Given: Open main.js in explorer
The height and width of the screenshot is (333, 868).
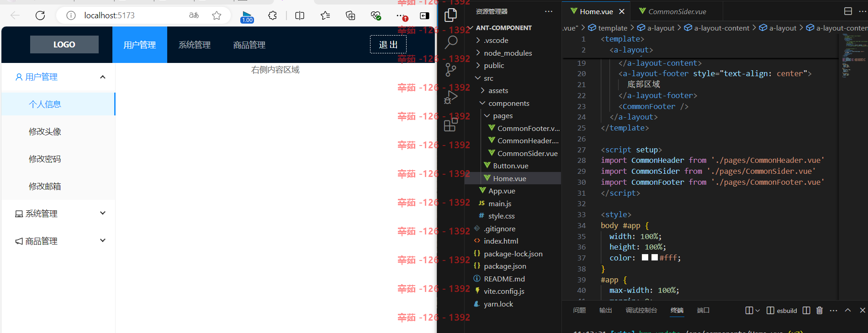Looking at the screenshot, I should coord(499,203).
